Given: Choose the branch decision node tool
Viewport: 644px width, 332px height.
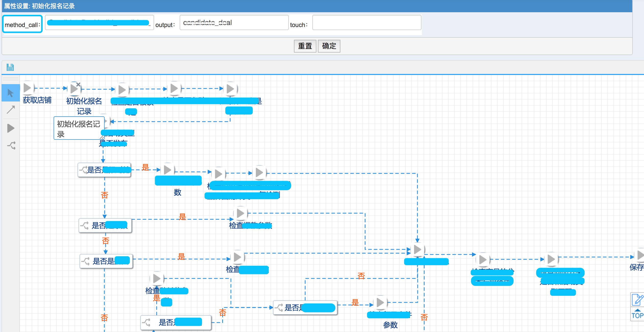Looking at the screenshot, I should tap(11, 145).
